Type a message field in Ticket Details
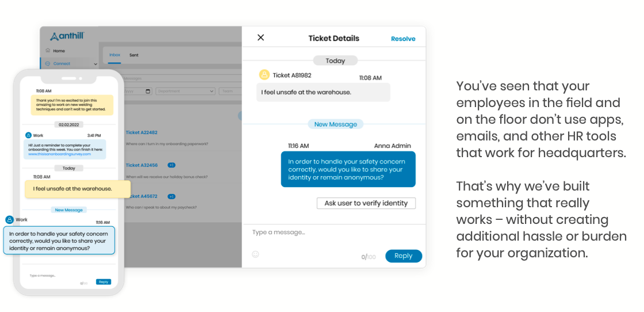This screenshot has height=312, width=644. (x=322, y=233)
